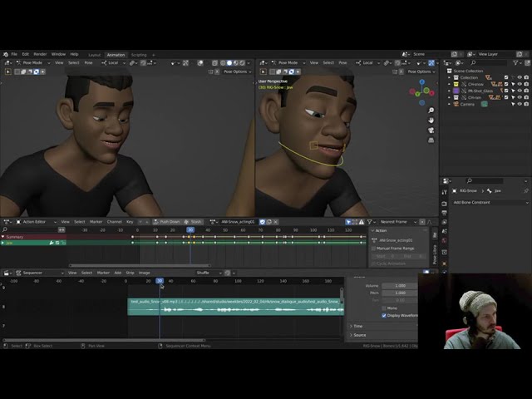Toggle X mirror in left viewport pose options

[217, 71]
